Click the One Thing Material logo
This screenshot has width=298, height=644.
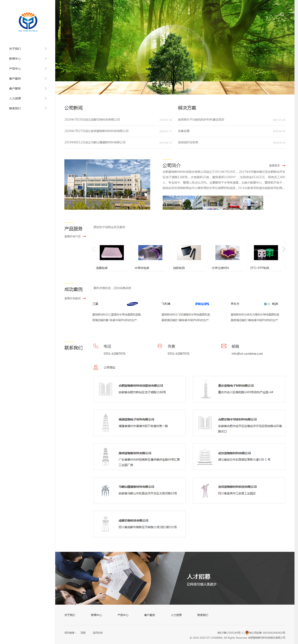(28, 22)
